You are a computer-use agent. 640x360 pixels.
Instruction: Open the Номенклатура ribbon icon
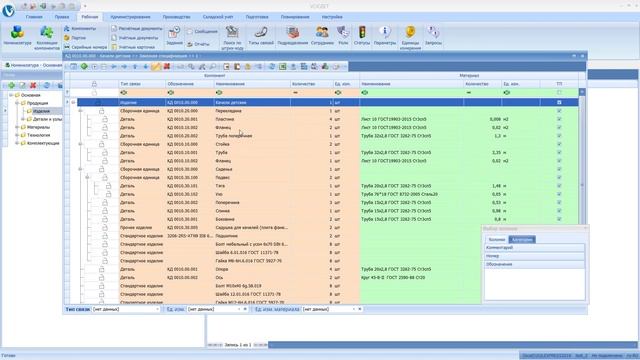[17, 36]
